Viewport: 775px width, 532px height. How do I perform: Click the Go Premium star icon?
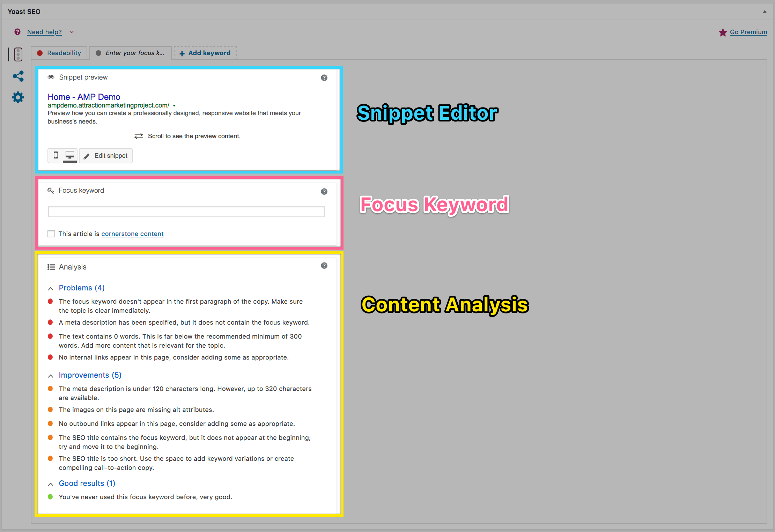(723, 32)
